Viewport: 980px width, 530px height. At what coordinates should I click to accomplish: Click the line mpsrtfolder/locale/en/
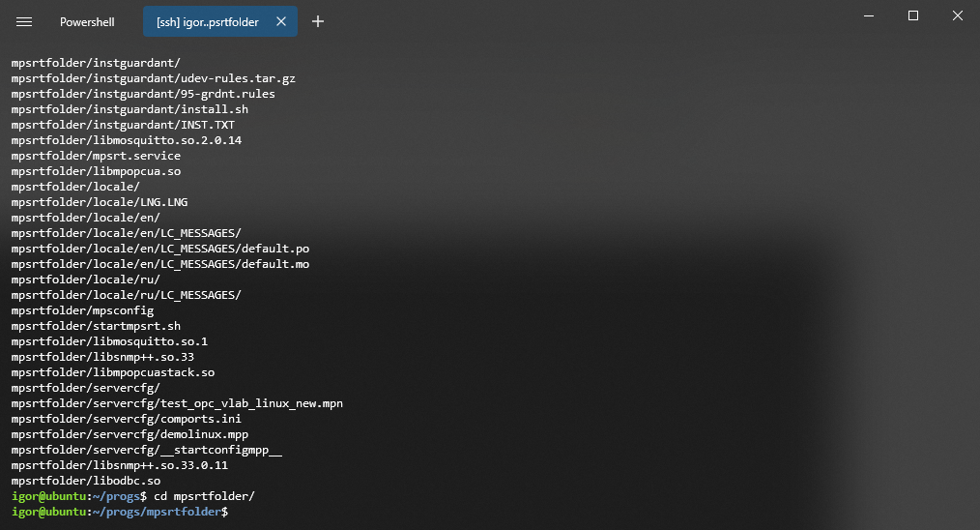[x=86, y=218]
